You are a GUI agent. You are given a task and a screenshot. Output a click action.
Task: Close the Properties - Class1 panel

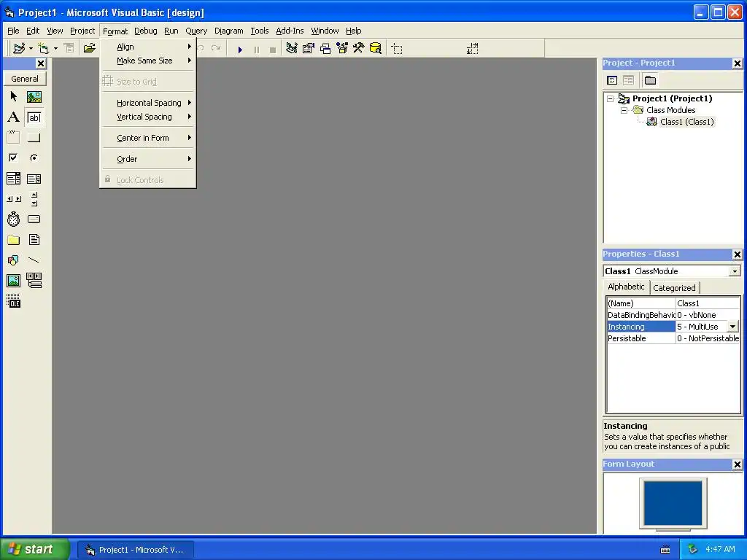(x=737, y=254)
